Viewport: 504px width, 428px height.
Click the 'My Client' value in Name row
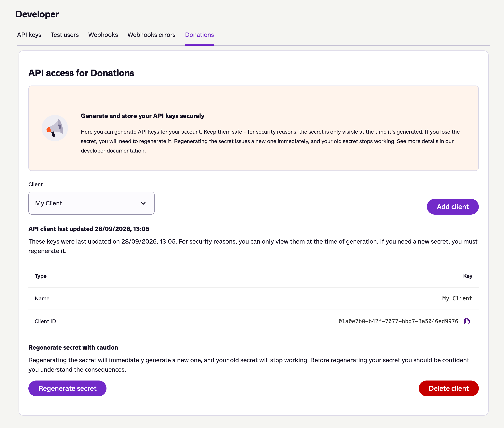(457, 298)
